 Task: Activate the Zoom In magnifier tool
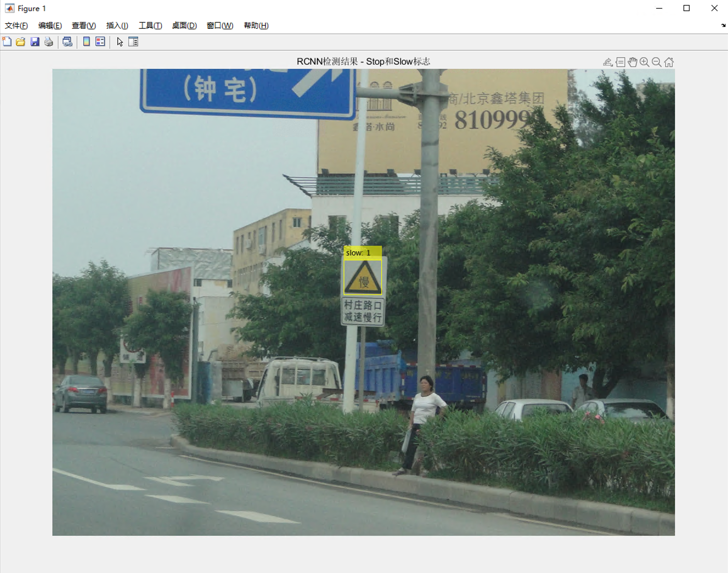pos(644,62)
